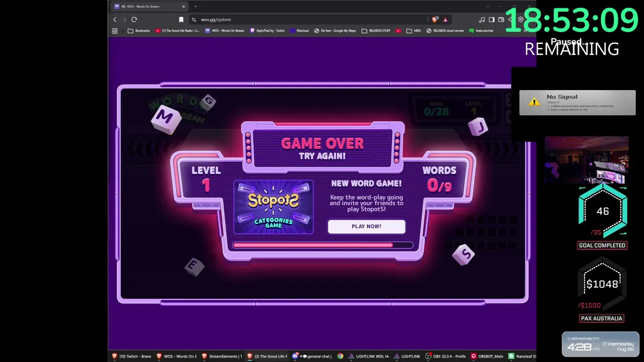Open the Brave Wallet icon

pos(501,20)
